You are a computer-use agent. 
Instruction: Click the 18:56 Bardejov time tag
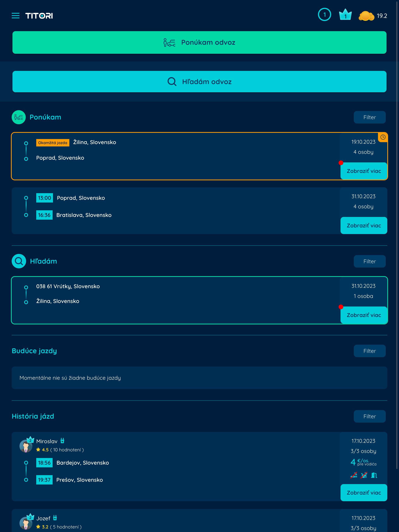[44, 463]
